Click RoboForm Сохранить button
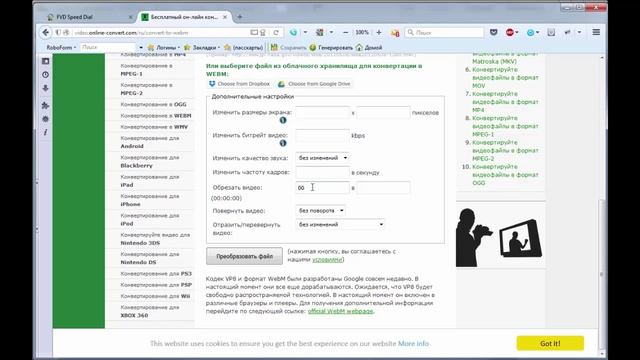Screen dimensions: 640x360 click(288, 47)
